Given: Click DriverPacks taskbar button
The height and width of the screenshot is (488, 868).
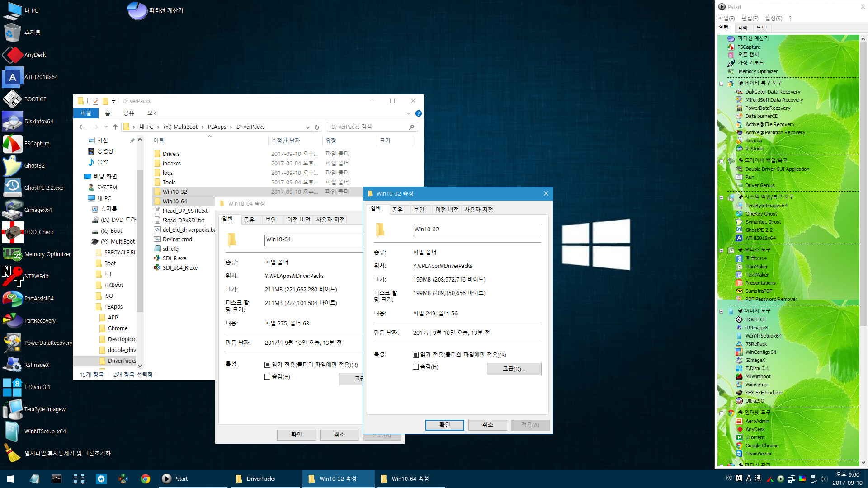Looking at the screenshot, I should tap(266, 479).
